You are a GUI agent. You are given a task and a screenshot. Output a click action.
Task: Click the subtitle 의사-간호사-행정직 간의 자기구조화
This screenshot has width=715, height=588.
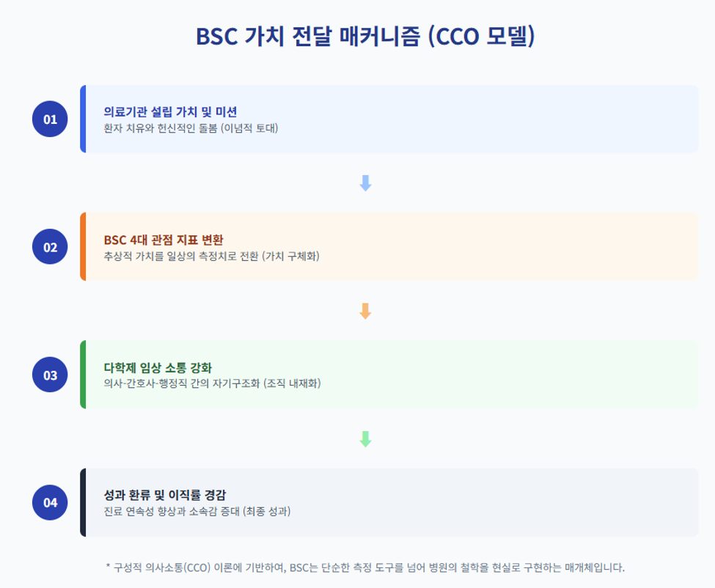point(181,383)
